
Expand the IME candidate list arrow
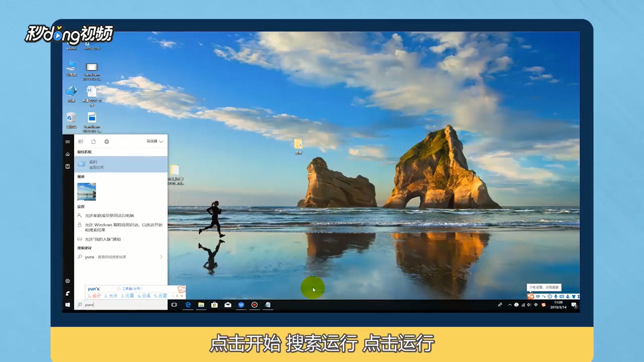(182, 296)
